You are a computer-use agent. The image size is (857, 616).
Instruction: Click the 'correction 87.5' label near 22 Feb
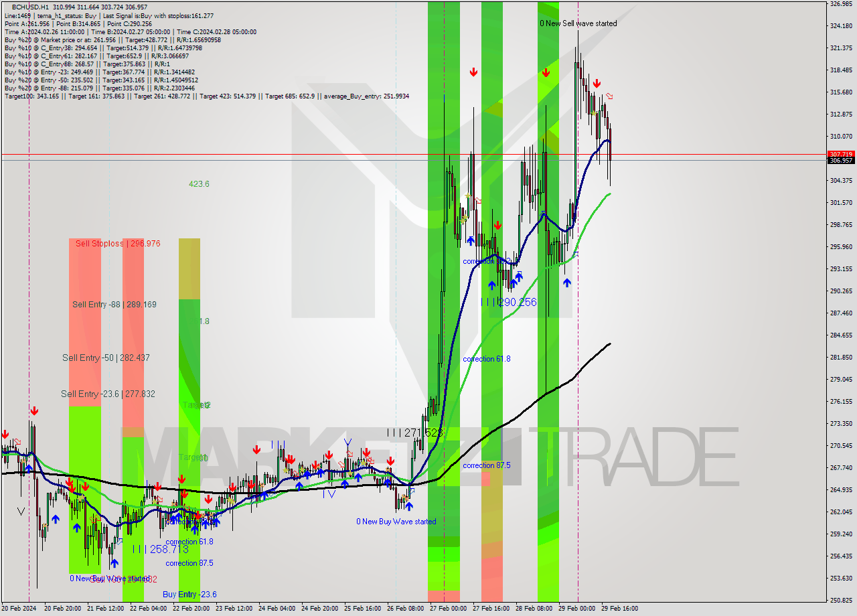pyautogui.click(x=189, y=563)
